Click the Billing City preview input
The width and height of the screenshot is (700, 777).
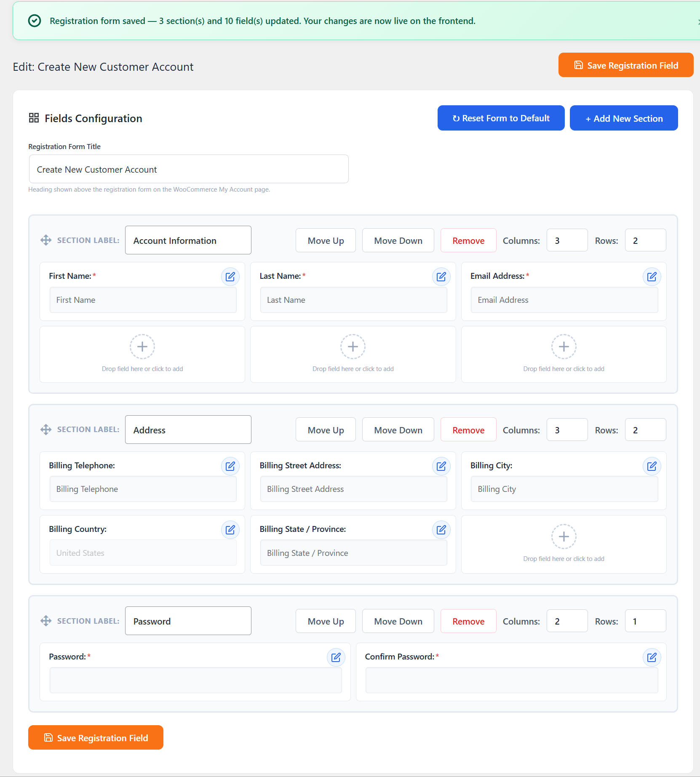(x=564, y=489)
